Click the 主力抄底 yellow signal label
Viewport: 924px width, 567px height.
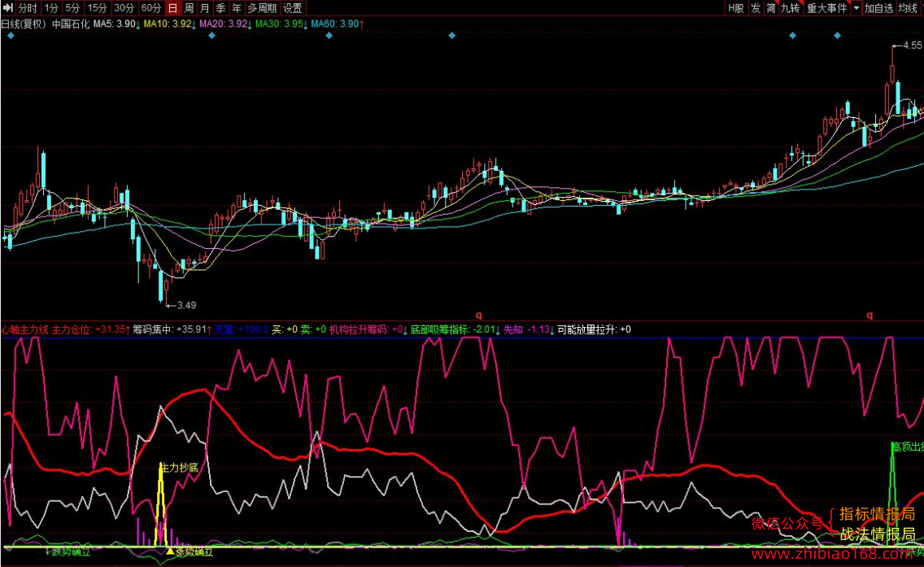(x=180, y=468)
